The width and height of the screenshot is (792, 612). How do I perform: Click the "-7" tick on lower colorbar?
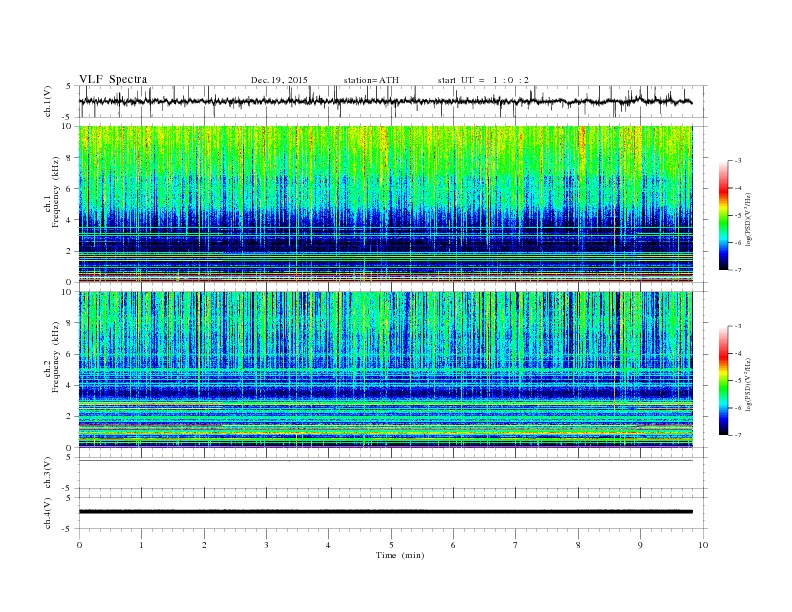[x=738, y=435]
